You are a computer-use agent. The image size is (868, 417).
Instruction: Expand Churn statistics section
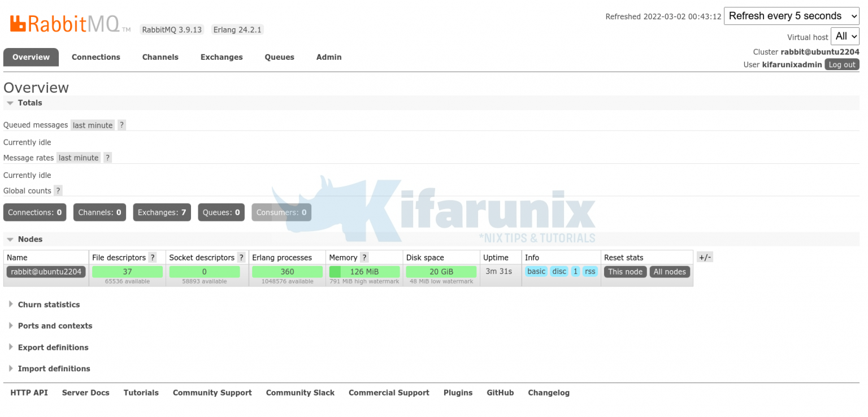coord(49,305)
